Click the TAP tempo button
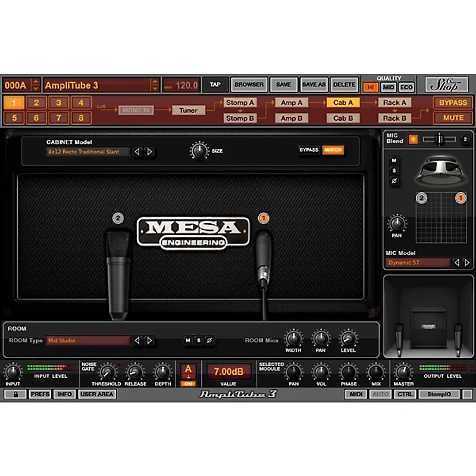This screenshot has height=476, width=476. pos(215,84)
